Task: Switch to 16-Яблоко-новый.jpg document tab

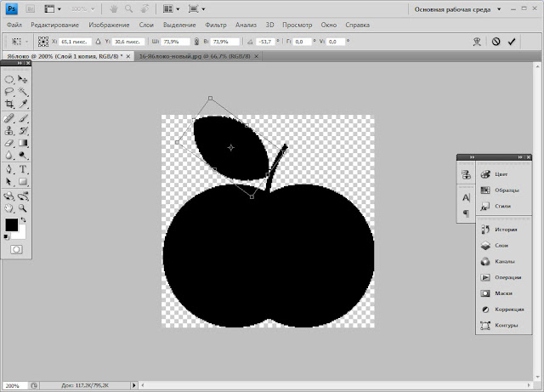Action: coord(198,56)
